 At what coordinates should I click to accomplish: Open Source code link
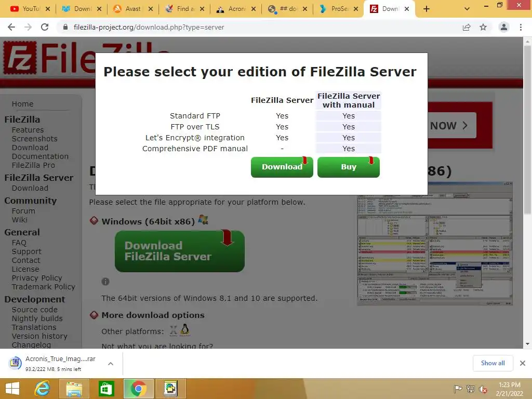[x=35, y=310]
